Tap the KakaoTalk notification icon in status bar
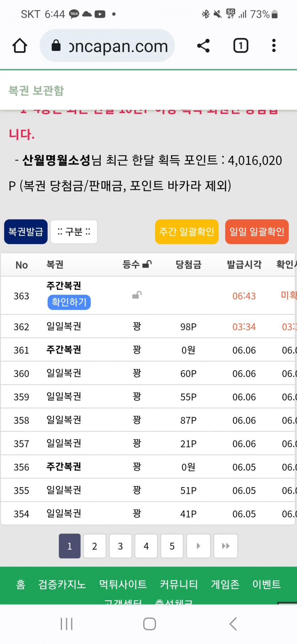This screenshot has width=297, height=644. click(74, 14)
